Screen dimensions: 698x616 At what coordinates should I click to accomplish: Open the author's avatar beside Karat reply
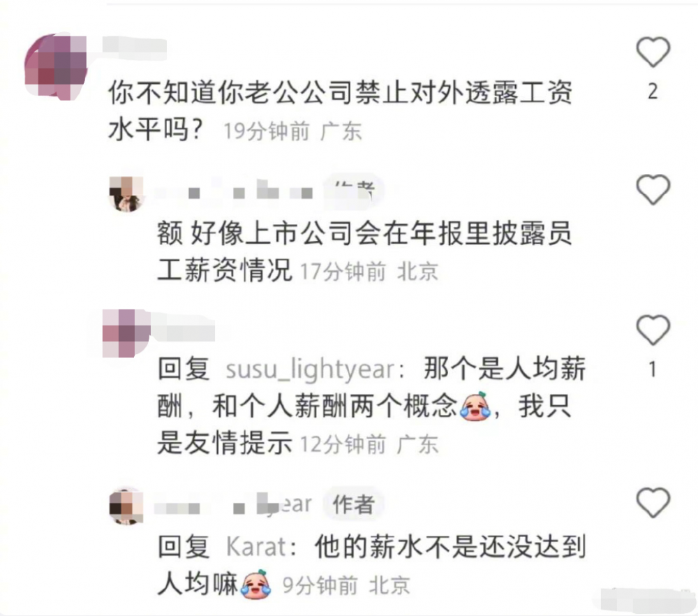[x=126, y=506]
